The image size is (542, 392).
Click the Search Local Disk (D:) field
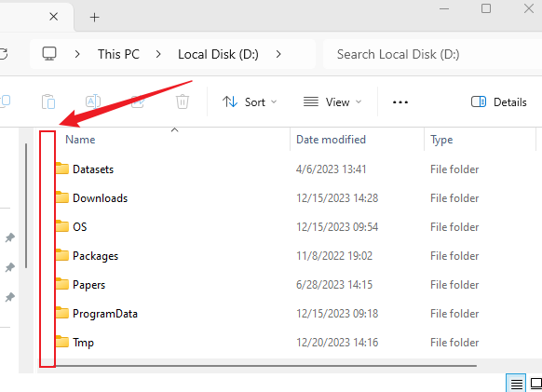[432, 54]
